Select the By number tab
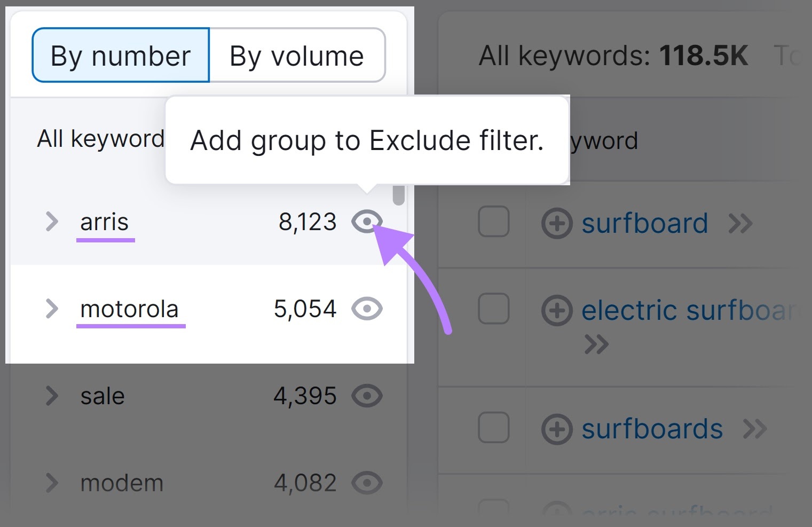The height and width of the screenshot is (527, 812). click(121, 56)
